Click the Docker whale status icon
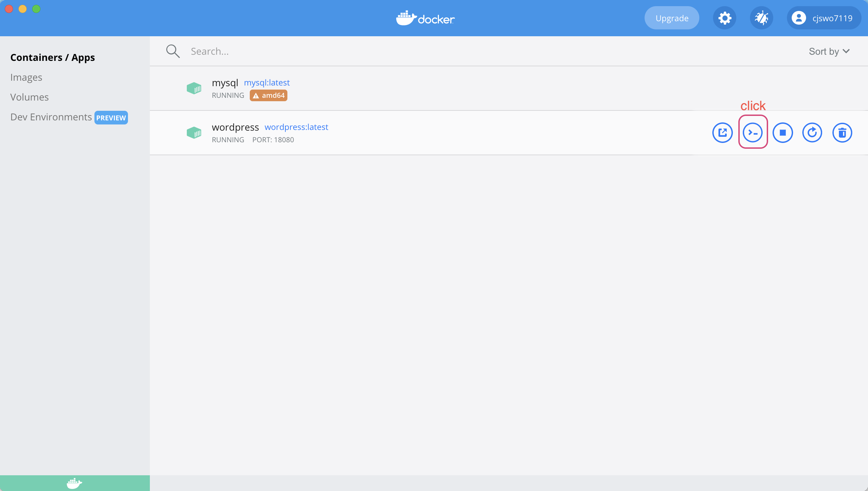Screen dimensions: 868x491 pyautogui.click(x=74, y=483)
